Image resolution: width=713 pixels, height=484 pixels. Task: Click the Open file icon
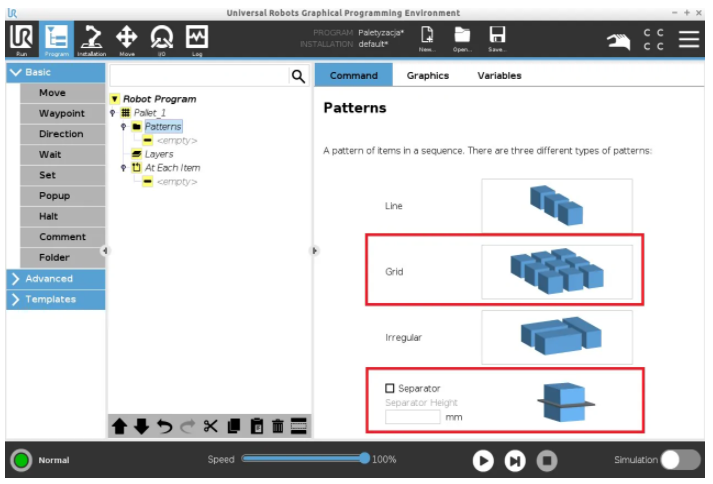click(462, 39)
